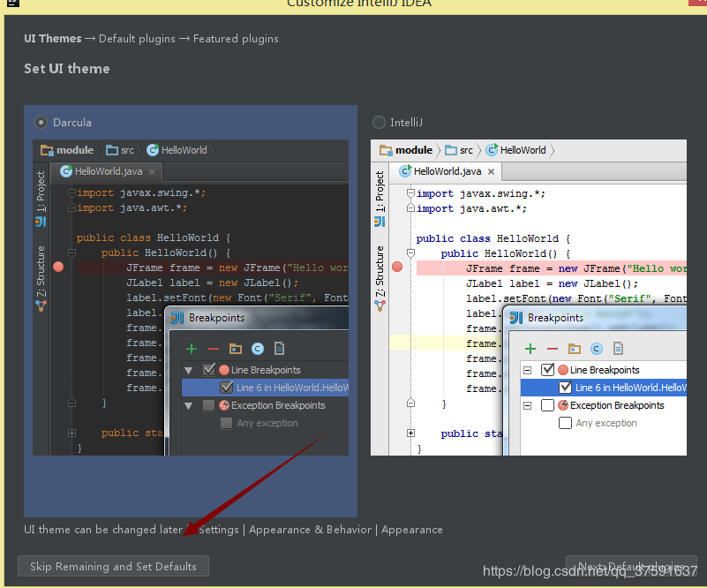Collapse Line Breakpoints minus box in IntelliJ preview

pos(527,371)
